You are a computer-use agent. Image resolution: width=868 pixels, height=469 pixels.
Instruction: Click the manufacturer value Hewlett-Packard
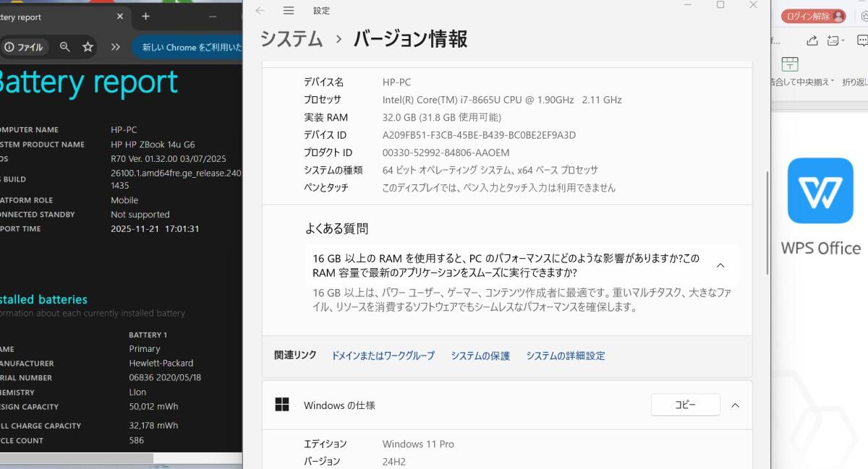161,363
